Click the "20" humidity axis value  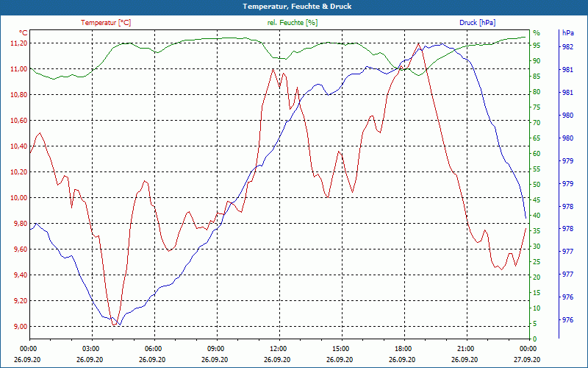coord(537,277)
